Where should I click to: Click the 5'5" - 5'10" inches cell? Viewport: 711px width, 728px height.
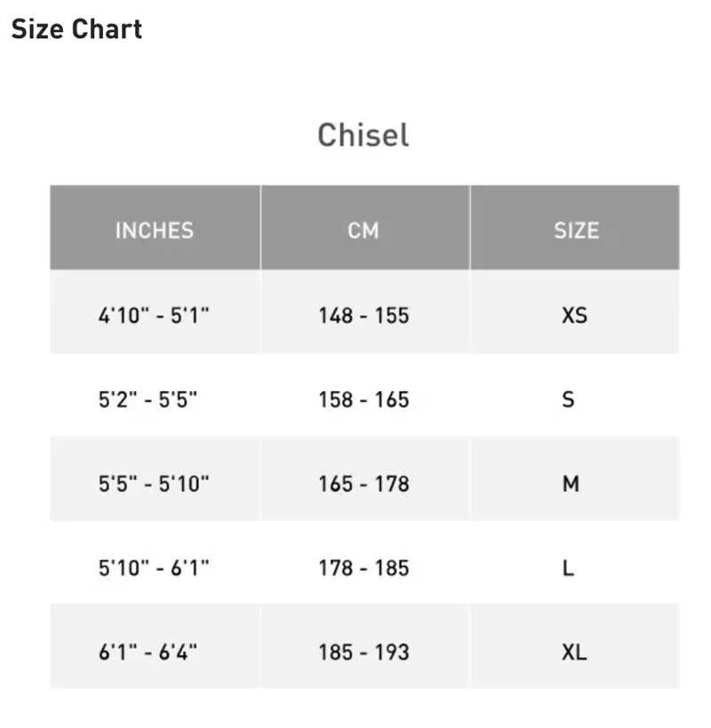[x=154, y=484]
